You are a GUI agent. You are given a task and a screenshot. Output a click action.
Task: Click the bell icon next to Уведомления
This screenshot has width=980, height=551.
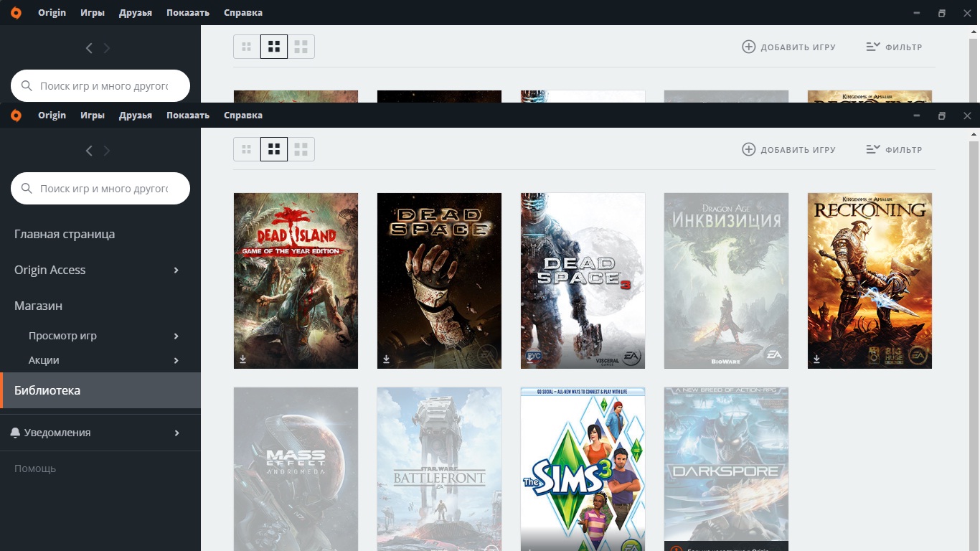pyautogui.click(x=15, y=433)
